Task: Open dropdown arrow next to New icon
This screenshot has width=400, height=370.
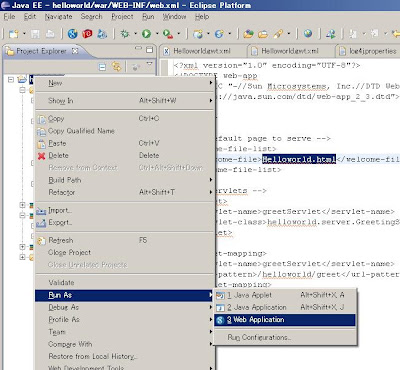Action: 24,34
